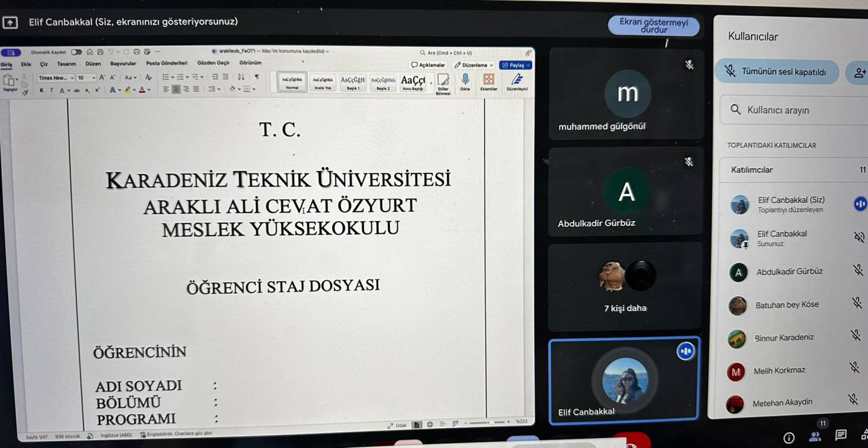Click the increase font size icon
The height and width of the screenshot is (448, 868).
(x=102, y=78)
